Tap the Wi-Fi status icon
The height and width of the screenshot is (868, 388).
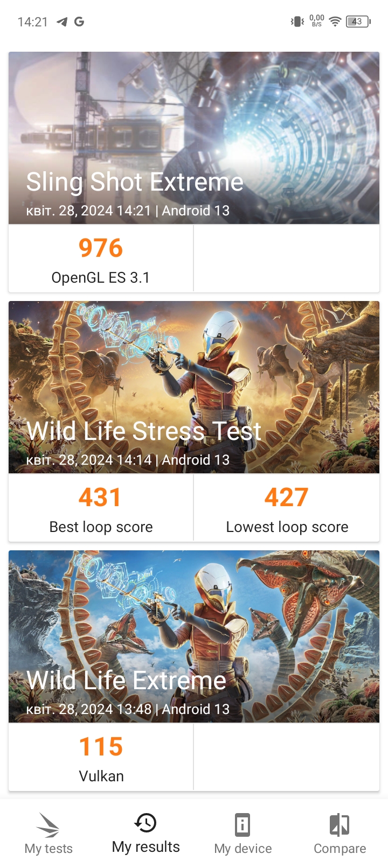pyautogui.click(x=335, y=22)
